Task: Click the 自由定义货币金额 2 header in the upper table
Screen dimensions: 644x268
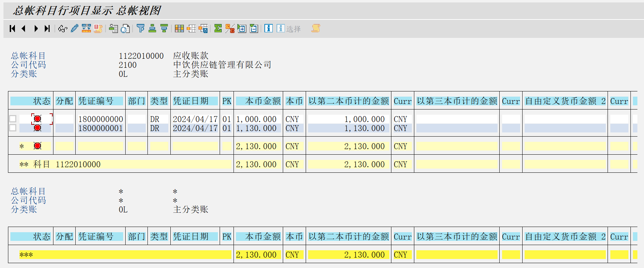Action: [565, 101]
